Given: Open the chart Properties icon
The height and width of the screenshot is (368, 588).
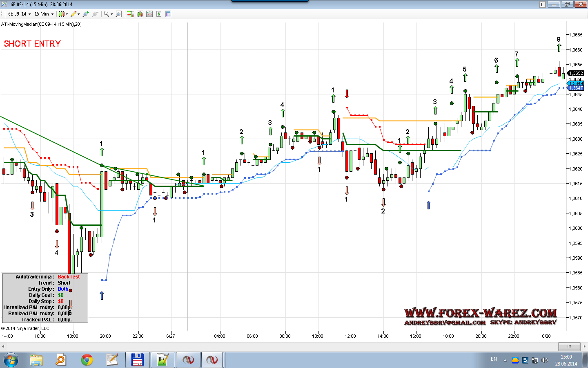Looking at the screenshot, I should click(168, 14).
